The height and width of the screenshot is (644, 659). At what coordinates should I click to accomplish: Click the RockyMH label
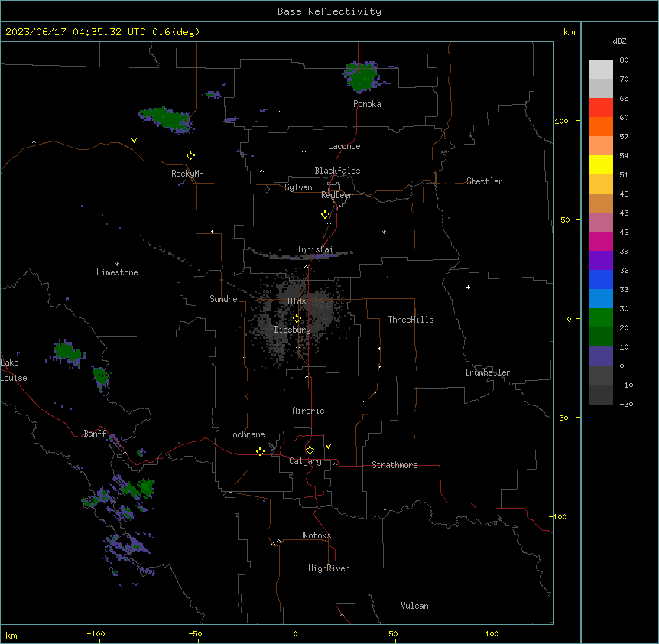[187, 174]
